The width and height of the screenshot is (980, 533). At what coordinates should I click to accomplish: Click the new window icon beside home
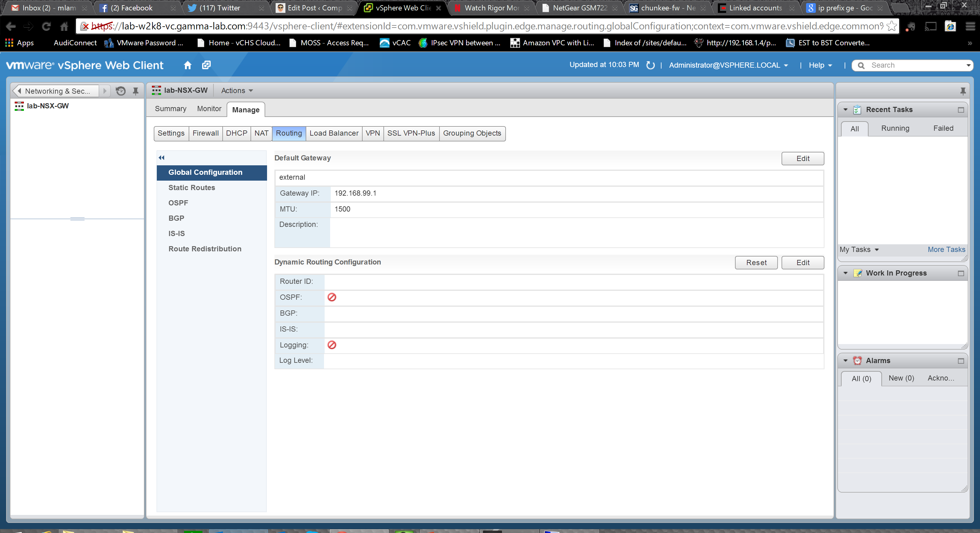[x=206, y=65]
